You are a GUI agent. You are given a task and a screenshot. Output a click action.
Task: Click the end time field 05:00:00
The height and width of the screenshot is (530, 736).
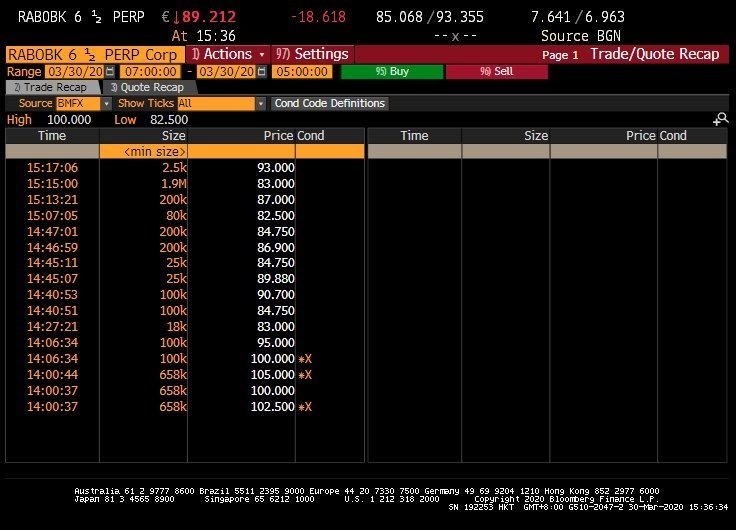[302, 72]
